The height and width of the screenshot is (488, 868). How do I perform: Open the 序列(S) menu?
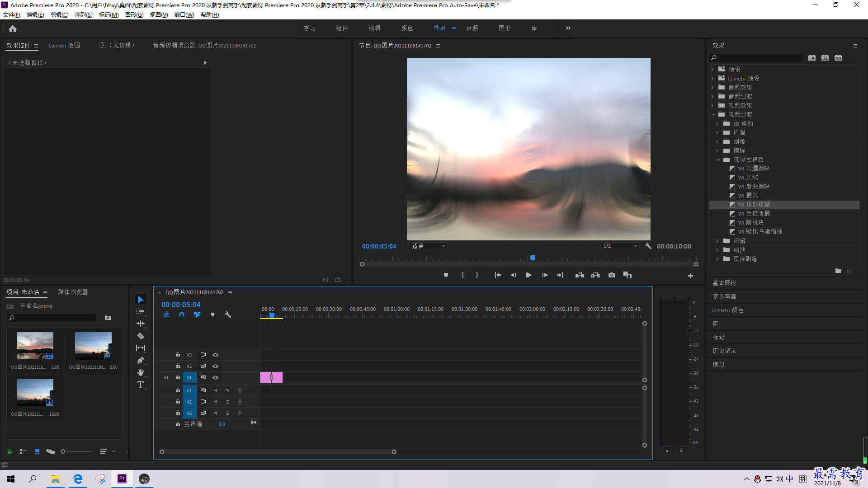click(84, 15)
